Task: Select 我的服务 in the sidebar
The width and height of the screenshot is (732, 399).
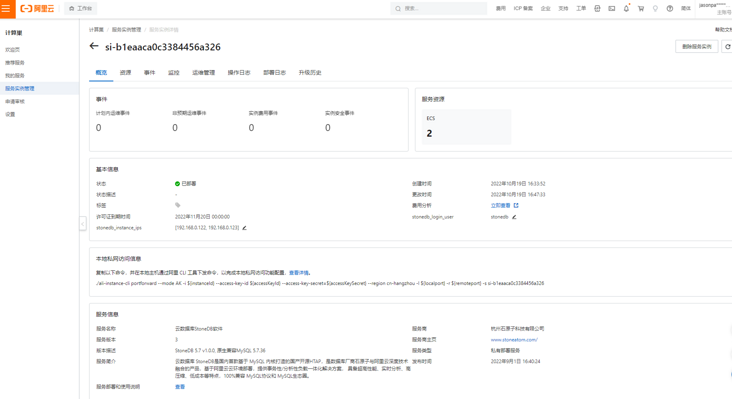Action: 15,75
